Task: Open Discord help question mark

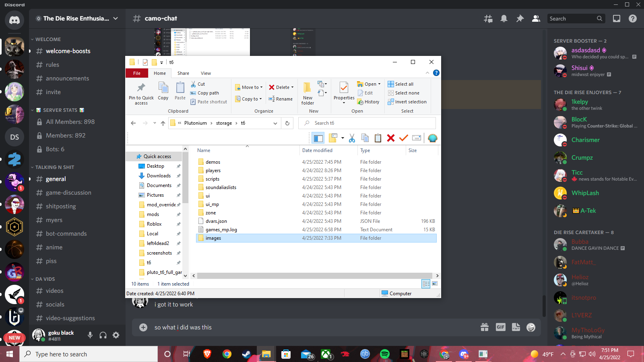Action: pos(633,19)
